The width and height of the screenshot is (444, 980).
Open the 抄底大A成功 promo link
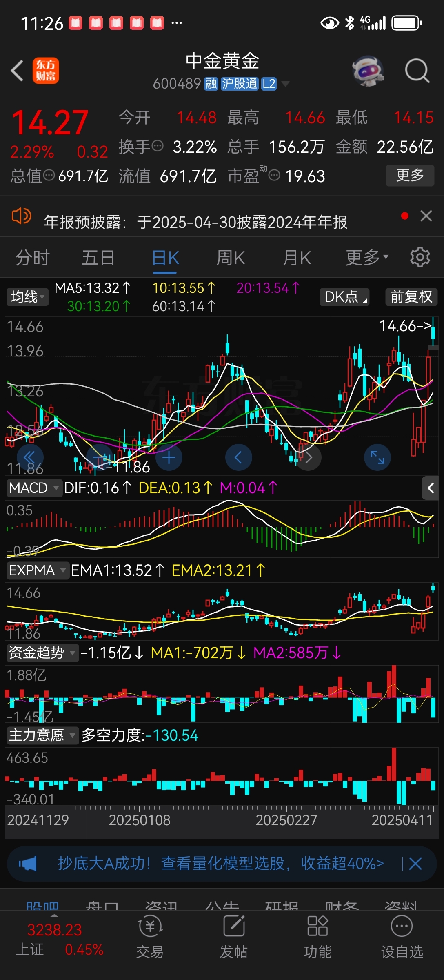click(x=221, y=863)
